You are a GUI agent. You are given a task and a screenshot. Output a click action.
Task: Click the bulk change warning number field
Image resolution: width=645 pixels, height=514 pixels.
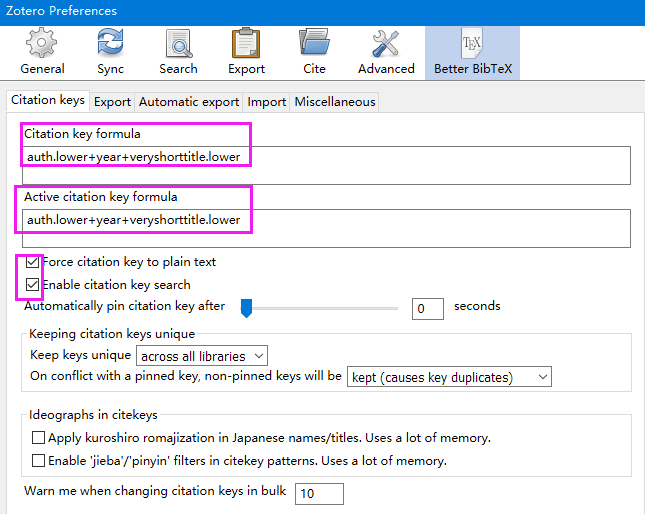pos(319,493)
